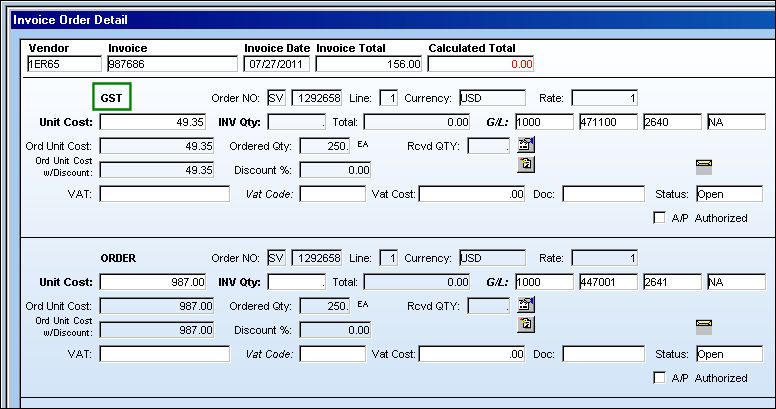Screen dimensions: 776x409
Task: Click the yellow label icon in ORDER section
Action: pyautogui.click(x=704, y=327)
